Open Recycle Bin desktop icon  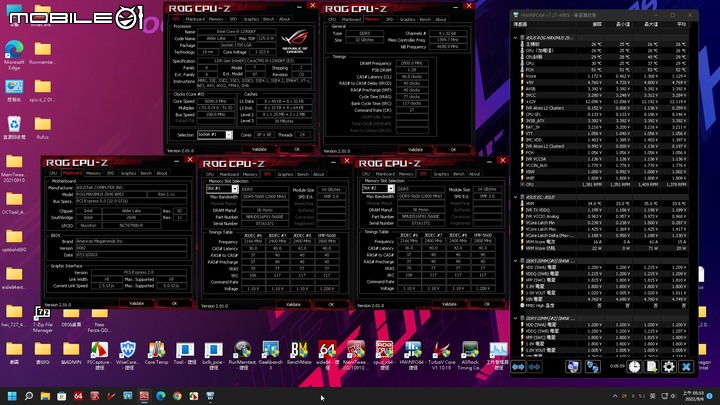click(14, 128)
